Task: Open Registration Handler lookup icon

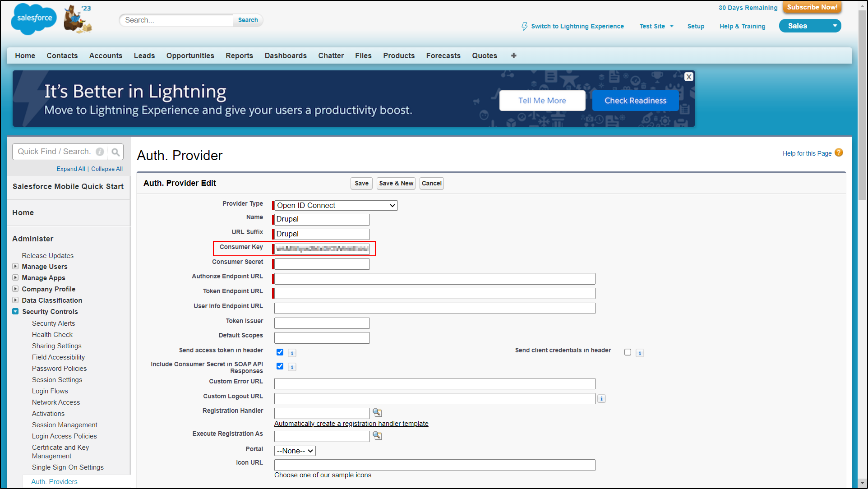Action: point(377,413)
